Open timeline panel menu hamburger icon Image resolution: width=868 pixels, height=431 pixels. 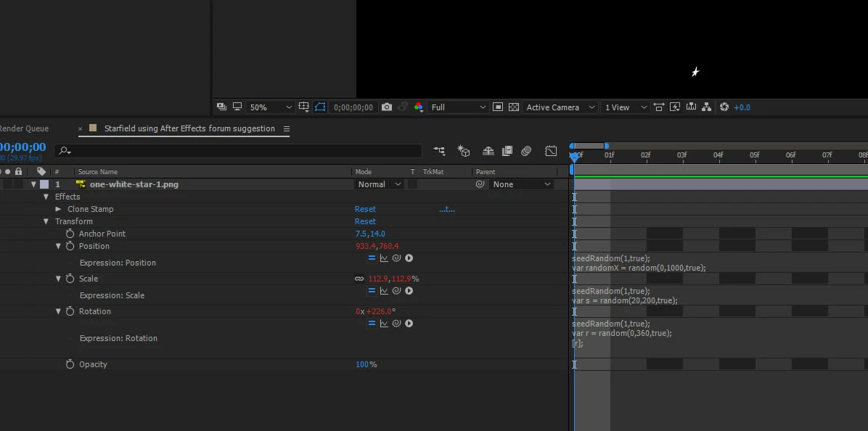[286, 128]
